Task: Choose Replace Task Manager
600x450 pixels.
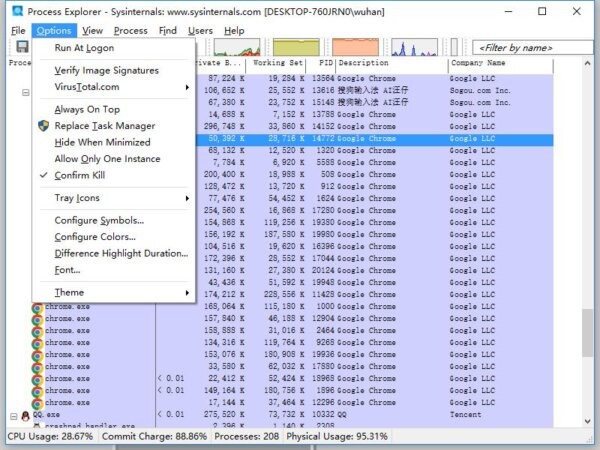Action: (114, 126)
